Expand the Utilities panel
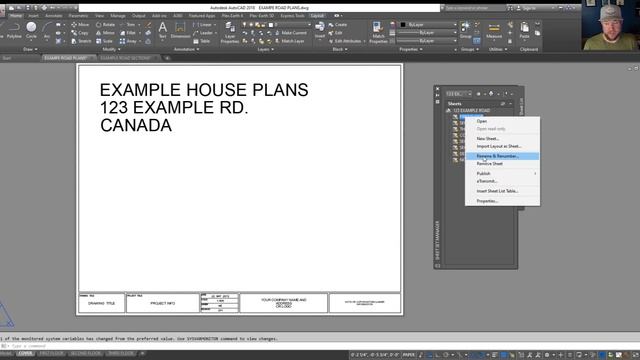The width and height of the screenshot is (640, 360). click(498, 49)
